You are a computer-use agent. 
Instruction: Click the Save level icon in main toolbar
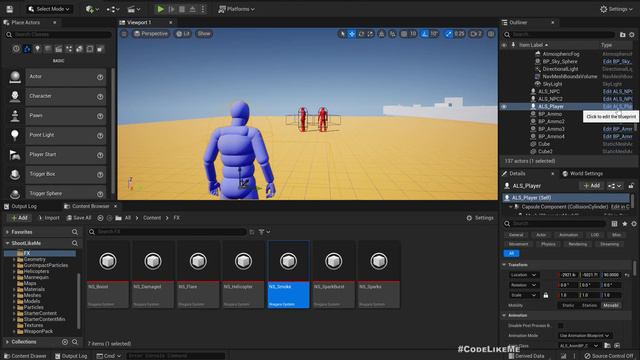[9, 9]
